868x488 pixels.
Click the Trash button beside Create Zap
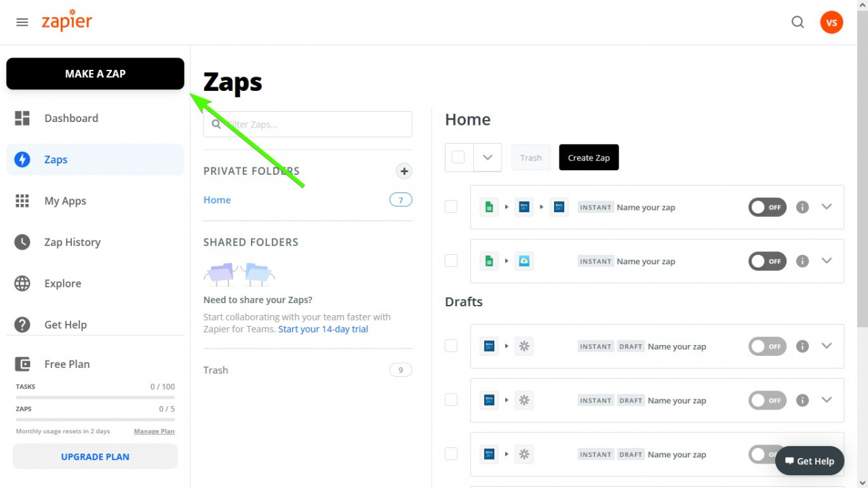coord(531,157)
